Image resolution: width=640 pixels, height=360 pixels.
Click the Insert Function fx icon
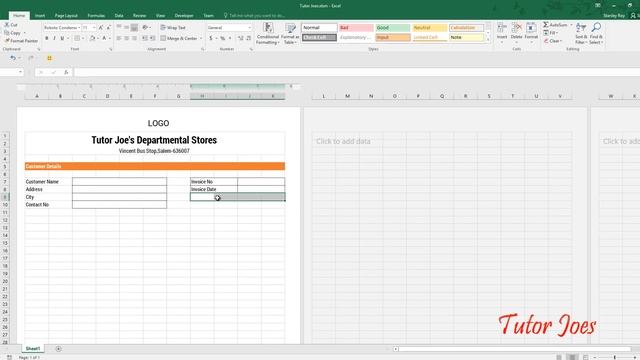[x=66, y=72]
